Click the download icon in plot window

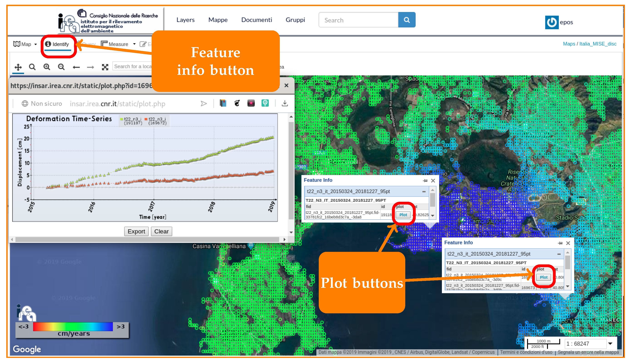[x=285, y=103]
